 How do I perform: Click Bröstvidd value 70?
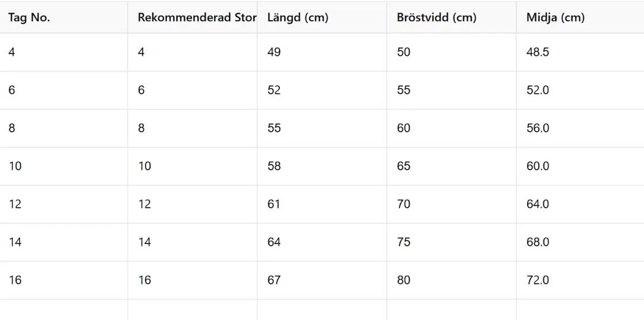pyautogui.click(x=403, y=204)
